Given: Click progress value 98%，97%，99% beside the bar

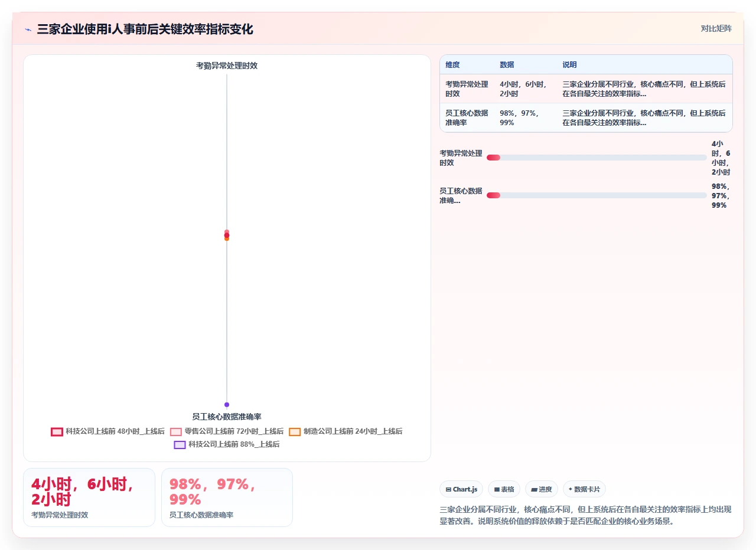Looking at the screenshot, I should (720, 195).
